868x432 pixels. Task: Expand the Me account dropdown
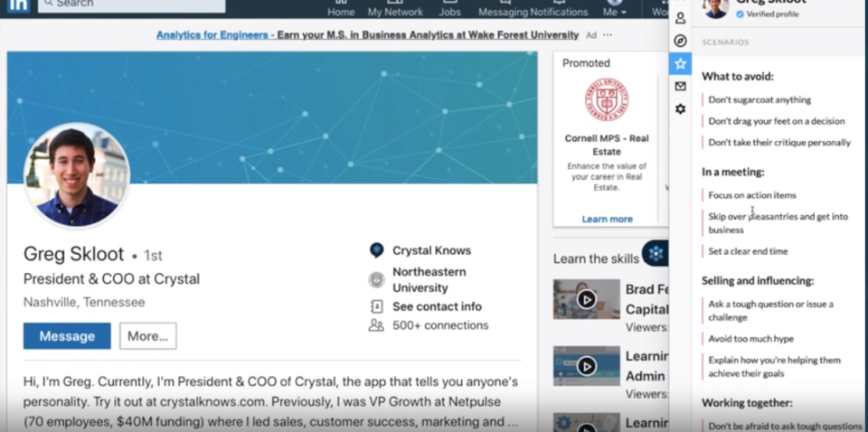click(x=615, y=12)
